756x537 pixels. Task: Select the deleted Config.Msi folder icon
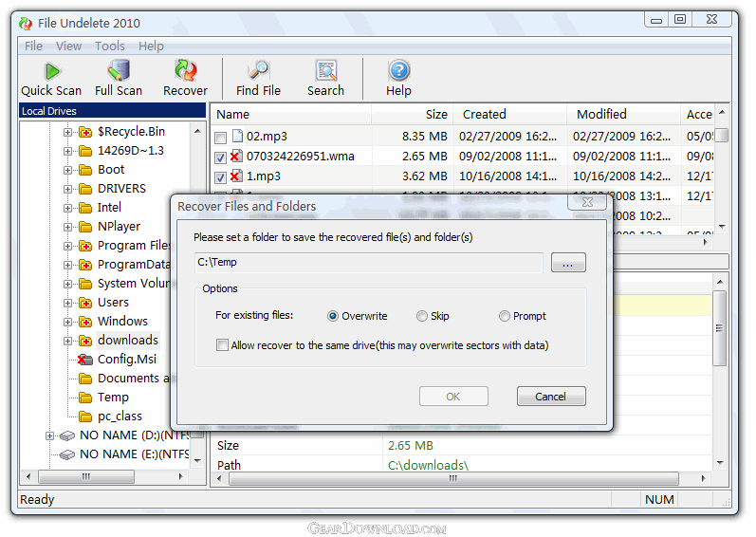coord(85,360)
